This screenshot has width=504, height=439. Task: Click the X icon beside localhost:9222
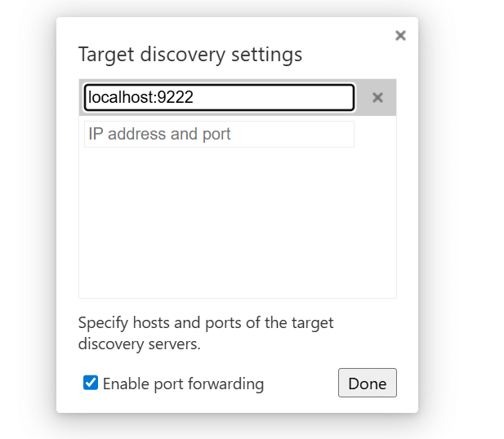coord(377,98)
